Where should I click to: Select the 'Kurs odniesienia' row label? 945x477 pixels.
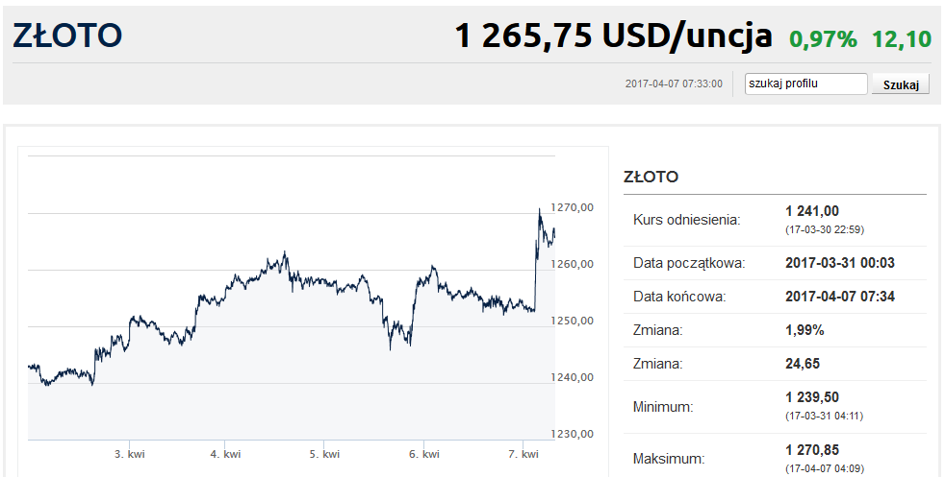tap(686, 219)
